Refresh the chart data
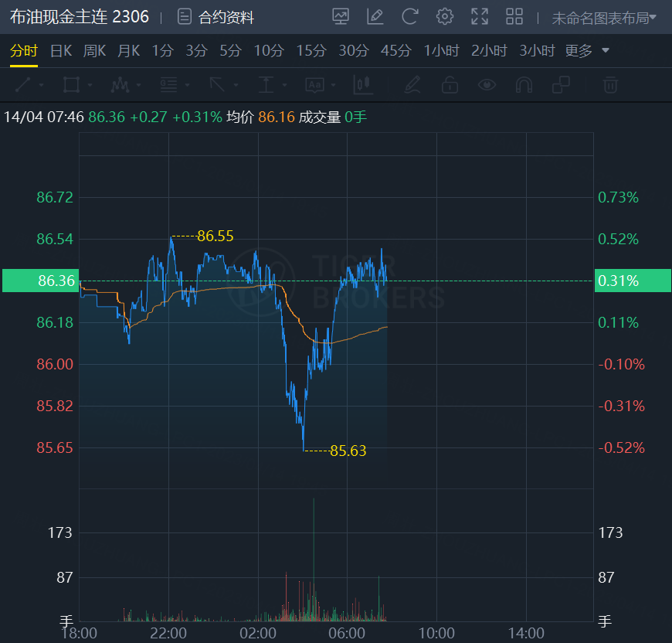Screen dimensions: 672x643 [x=410, y=16]
